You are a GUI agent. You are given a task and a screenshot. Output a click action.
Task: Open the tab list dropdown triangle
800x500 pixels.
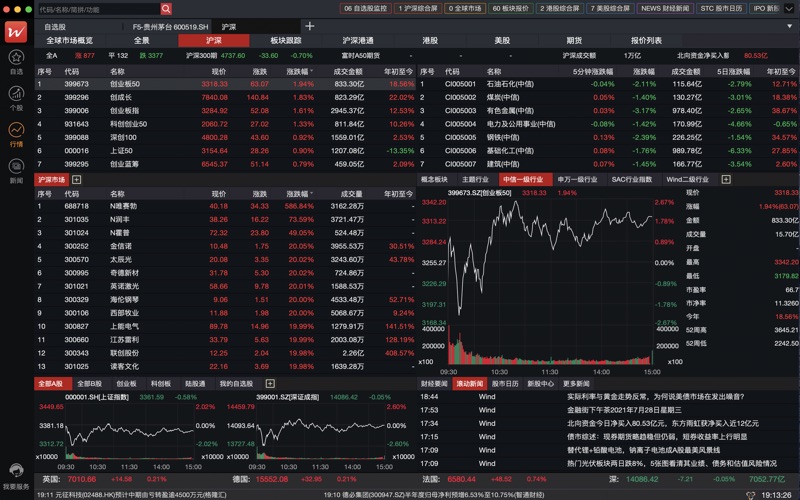[x=789, y=26]
